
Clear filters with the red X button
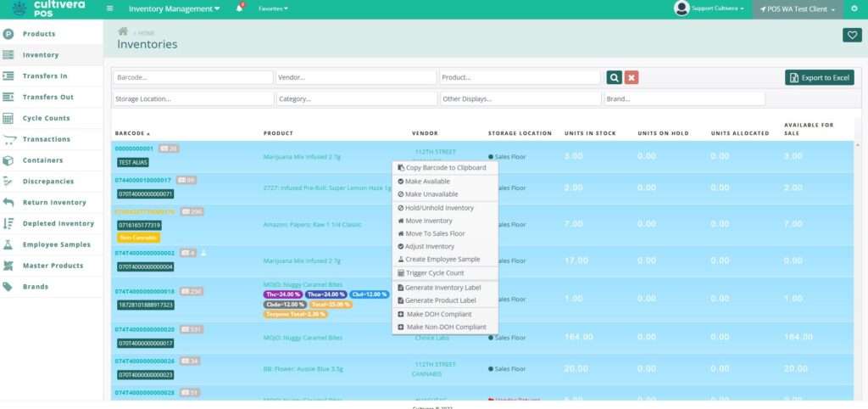[x=632, y=77]
